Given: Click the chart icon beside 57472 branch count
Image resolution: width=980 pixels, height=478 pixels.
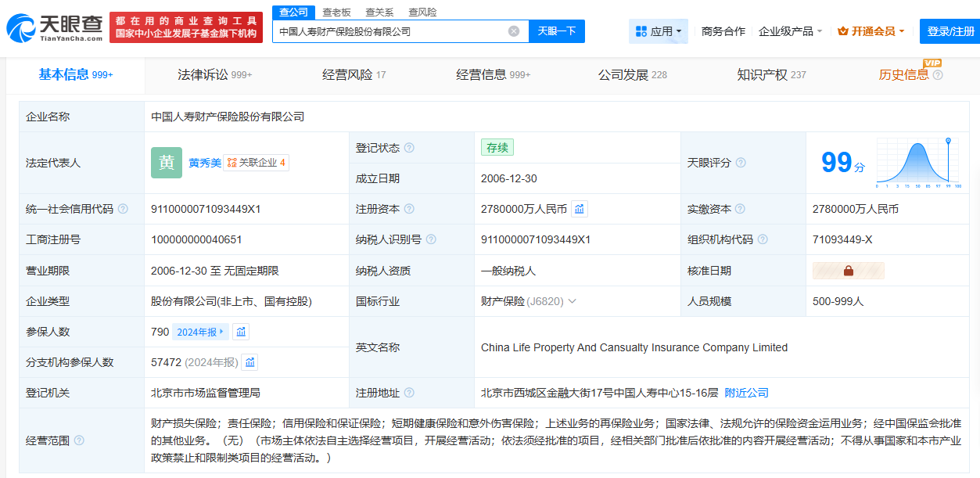Looking at the screenshot, I should click(x=249, y=362).
